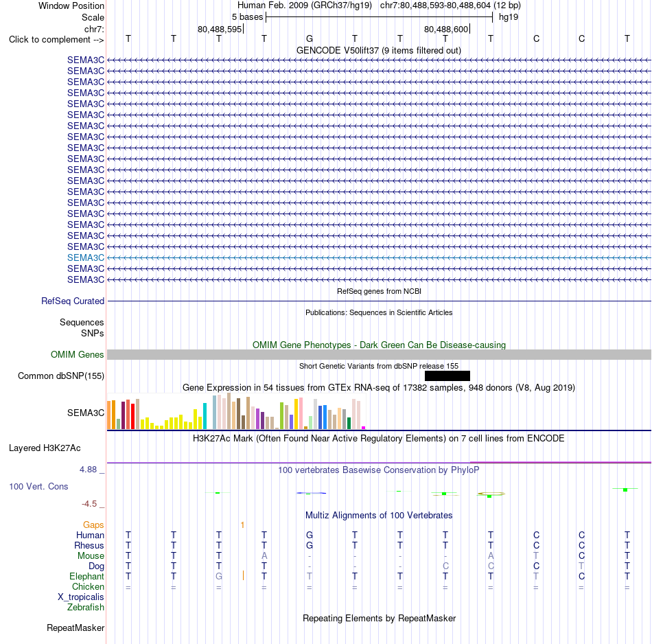
Task: Click the 80,488,595 coordinate marker
Action: 220,29
